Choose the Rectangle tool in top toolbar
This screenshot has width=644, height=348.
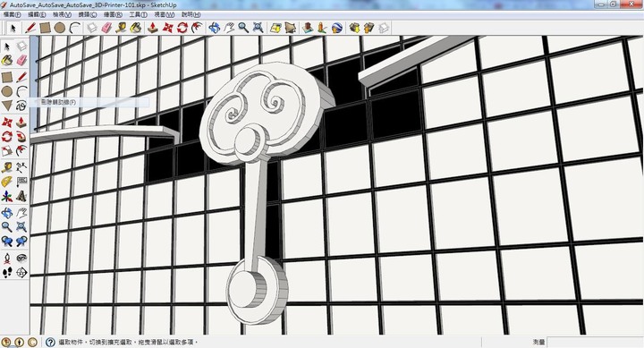(46, 28)
